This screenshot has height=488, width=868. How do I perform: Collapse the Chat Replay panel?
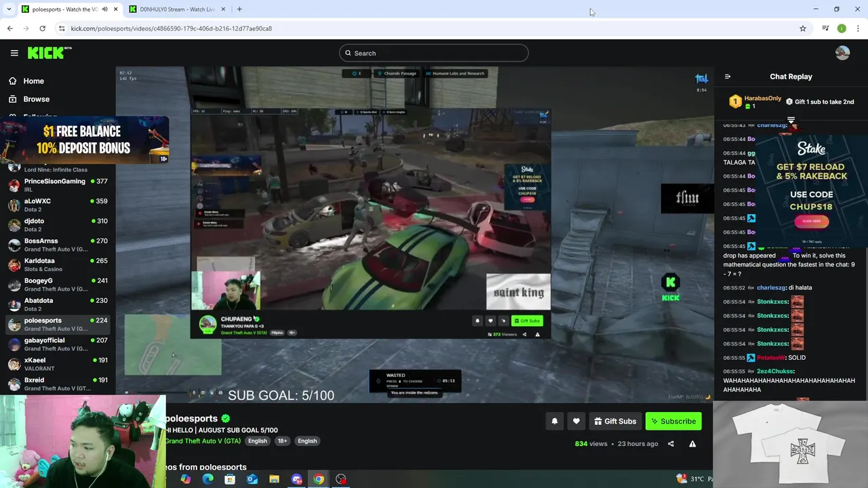click(728, 77)
